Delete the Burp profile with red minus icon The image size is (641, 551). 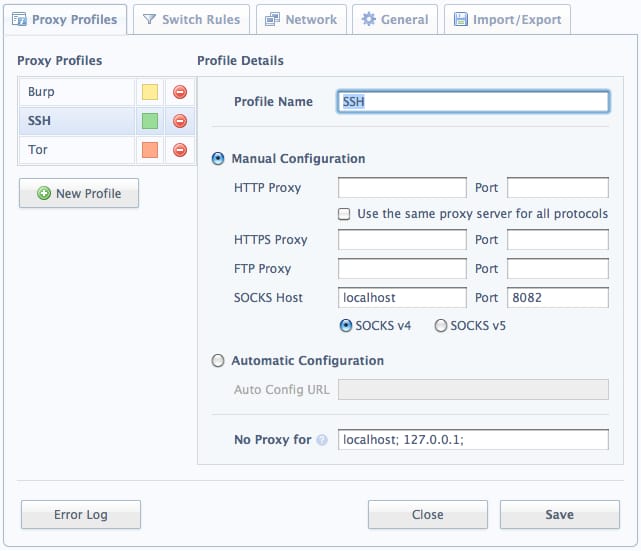coord(180,92)
